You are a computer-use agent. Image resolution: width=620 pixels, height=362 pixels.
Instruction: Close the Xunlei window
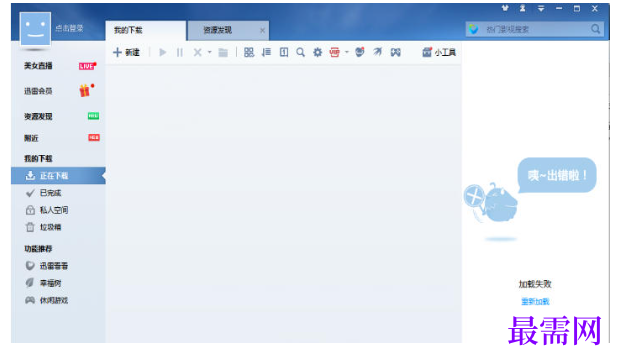595,8
